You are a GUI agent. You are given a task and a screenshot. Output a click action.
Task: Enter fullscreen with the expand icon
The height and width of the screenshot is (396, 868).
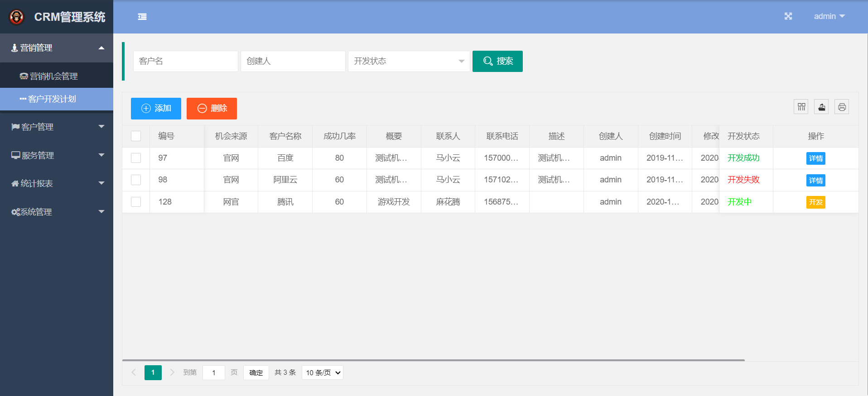(788, 16)
